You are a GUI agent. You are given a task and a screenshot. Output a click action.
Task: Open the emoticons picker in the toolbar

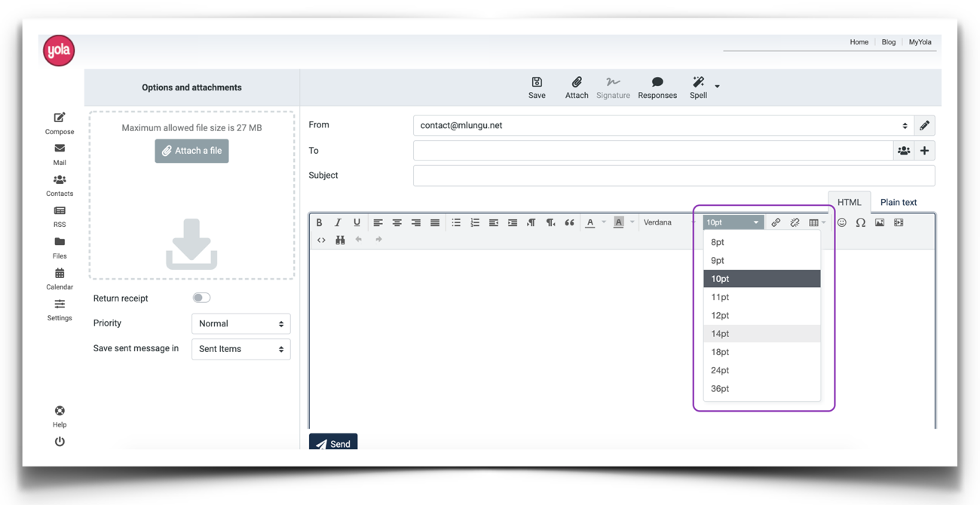pos(841,222)
